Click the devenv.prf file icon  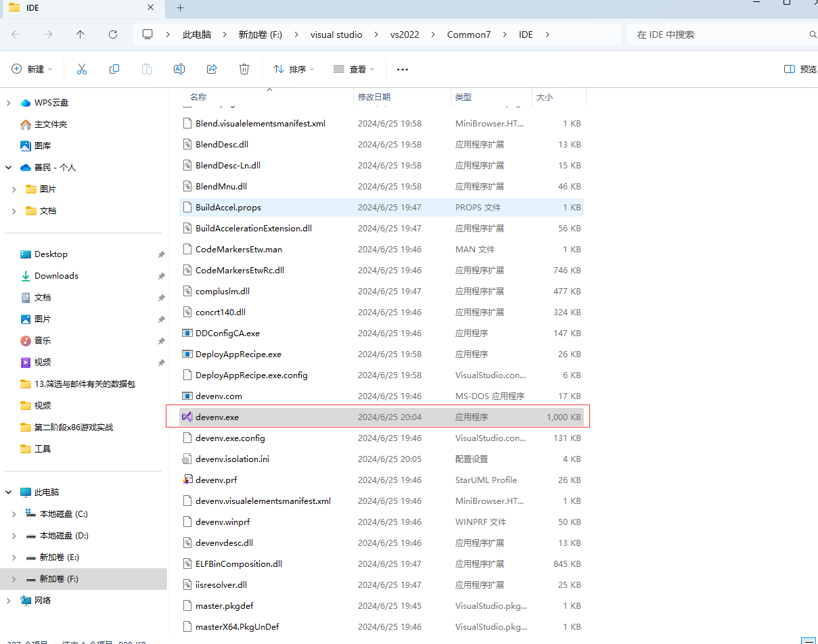[x=188, y=480]
